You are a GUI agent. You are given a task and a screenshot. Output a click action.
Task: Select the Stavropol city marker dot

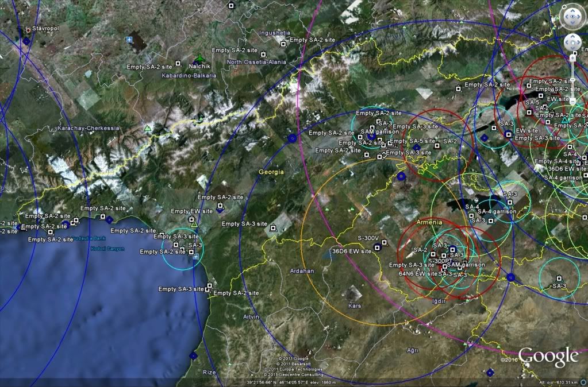pos(28,30)
